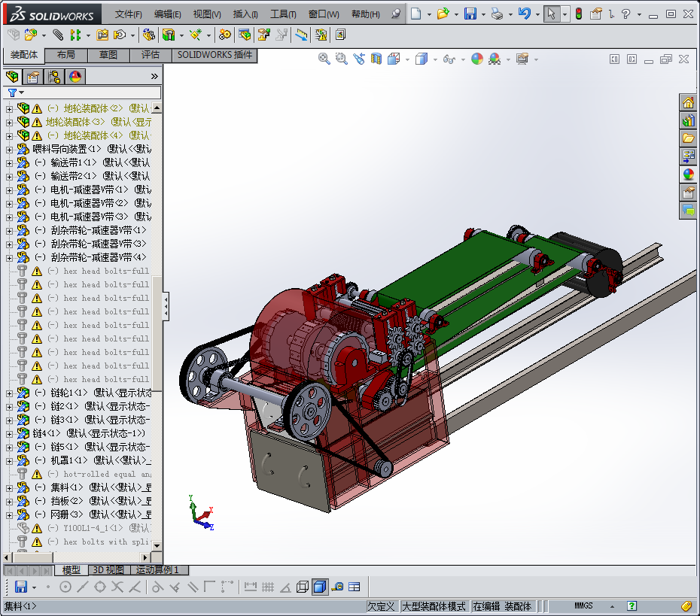Click the circle sketch tool in bottom toolbar

pyautogui.click(x=65, y=587)
